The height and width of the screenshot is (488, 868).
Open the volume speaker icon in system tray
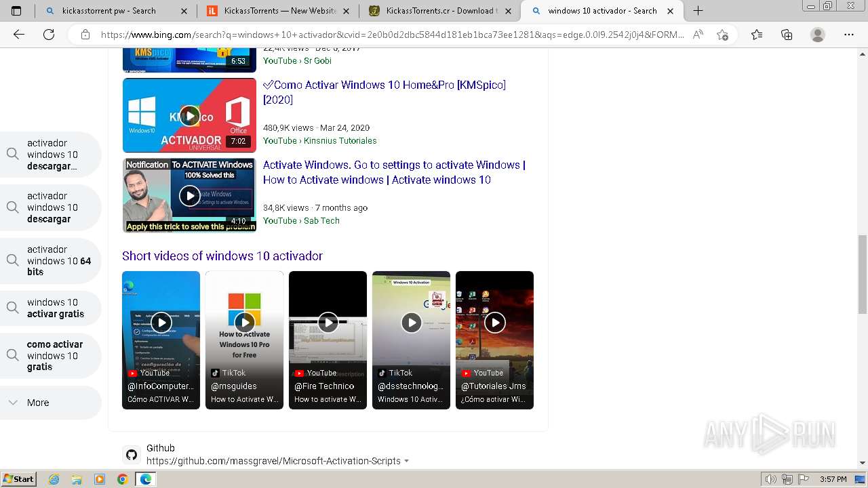770,479
